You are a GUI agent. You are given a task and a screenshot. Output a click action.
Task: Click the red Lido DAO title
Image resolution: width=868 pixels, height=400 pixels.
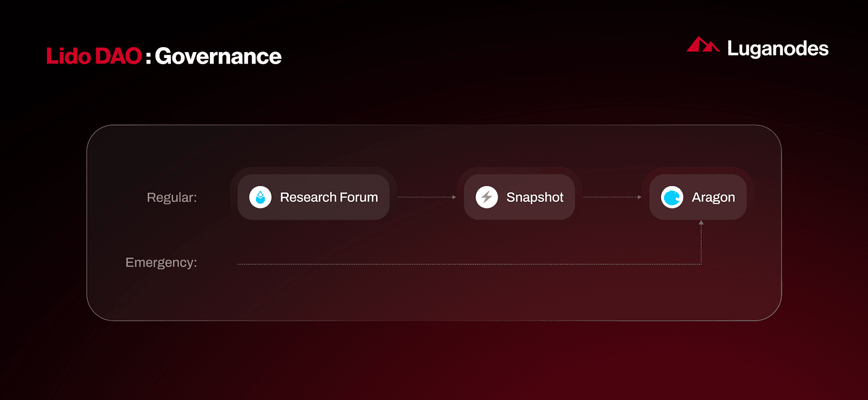[94, 56]
